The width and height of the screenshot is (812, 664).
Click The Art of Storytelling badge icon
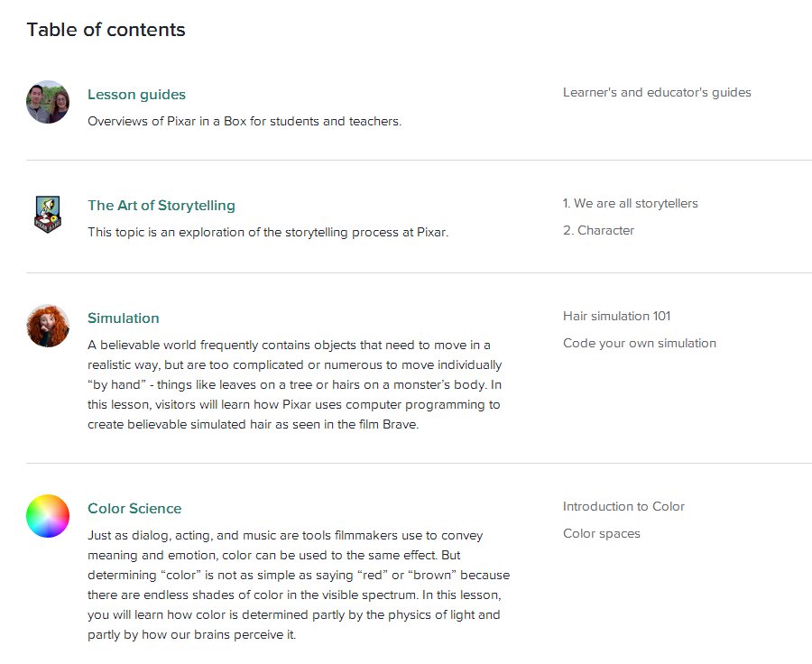coord(48,214)
